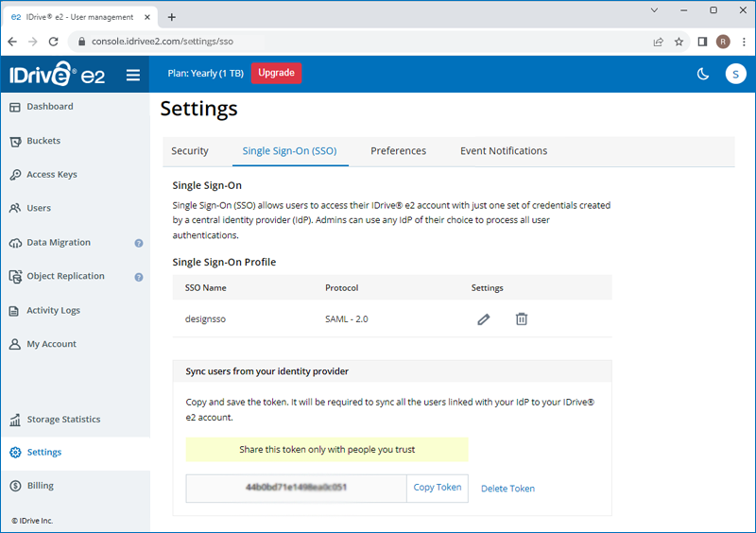
Task: Click the Upgrade plan button
Action: pyautogui.click(x=276, y=74)
